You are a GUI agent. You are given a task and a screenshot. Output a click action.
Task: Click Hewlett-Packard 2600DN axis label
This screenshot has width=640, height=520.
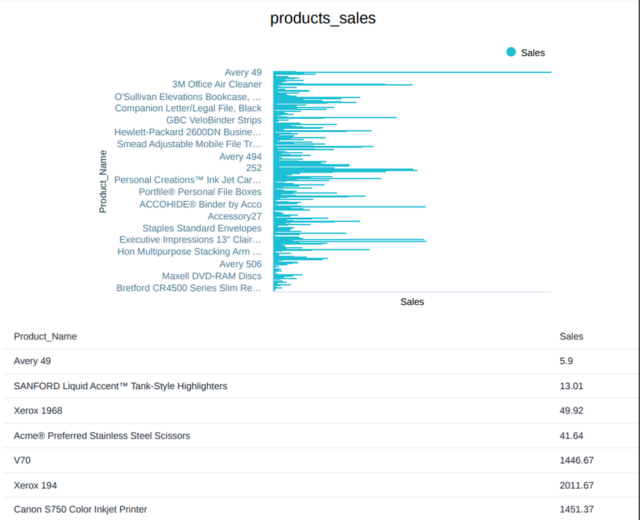pos(188,132)
